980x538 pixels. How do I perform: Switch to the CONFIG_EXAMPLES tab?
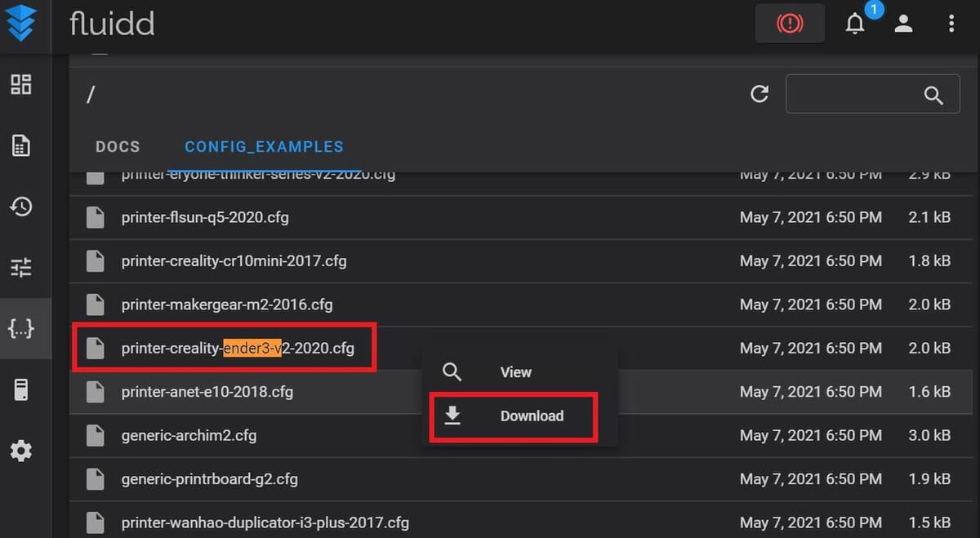pos(264,147)
